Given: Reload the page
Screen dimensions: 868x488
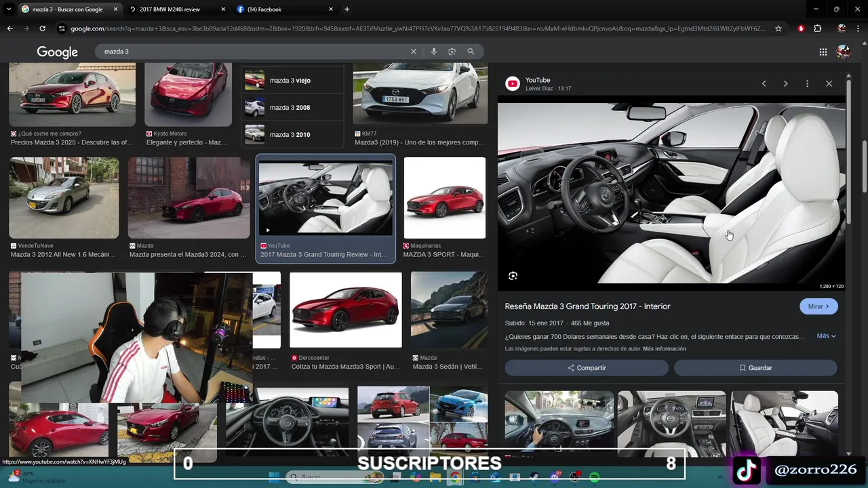Looking at the screenshot, I should pos(42,28).
